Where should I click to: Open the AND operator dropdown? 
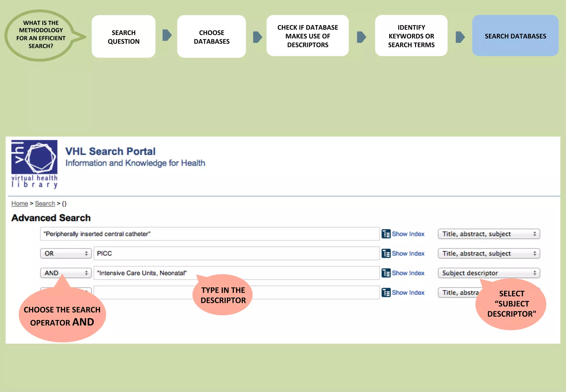tap(66, 273)
